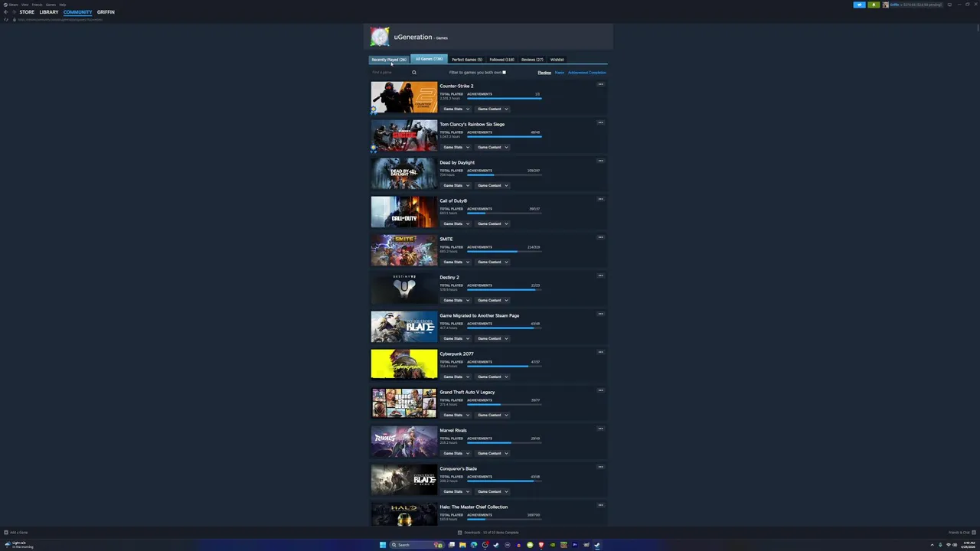Sort the list by Playtime
The width and height of the screenshot is (980, 551).
coord(544,73)
